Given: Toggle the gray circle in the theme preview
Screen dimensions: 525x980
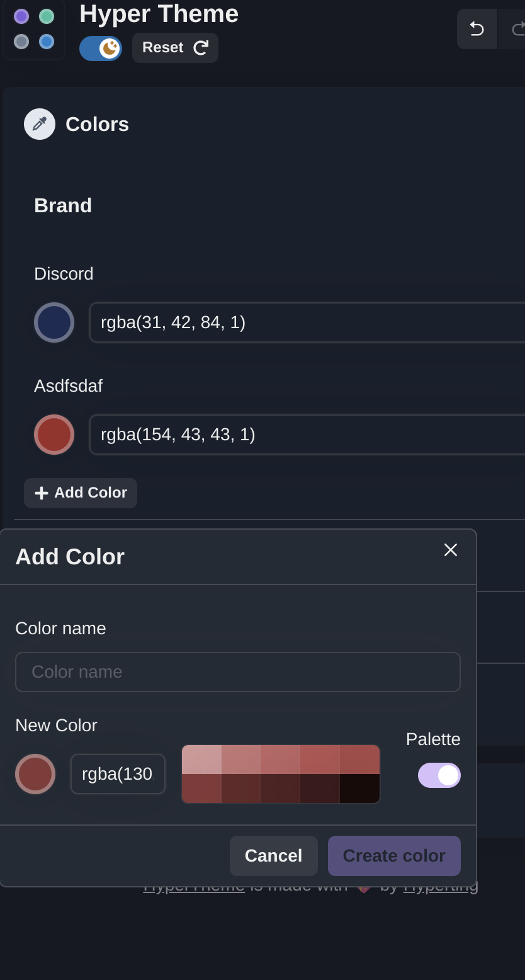Looking at the screenshot, I should coord(21,43).
